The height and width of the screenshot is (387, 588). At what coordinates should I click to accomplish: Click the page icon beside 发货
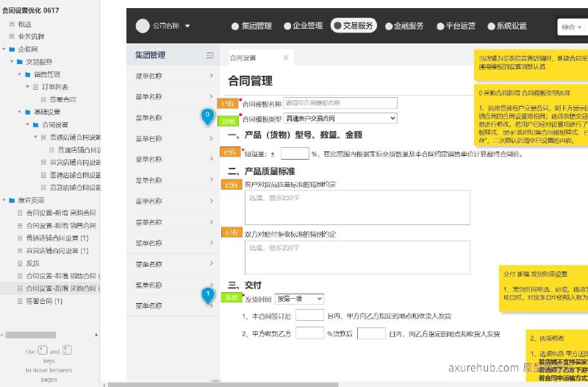(20, 263)
